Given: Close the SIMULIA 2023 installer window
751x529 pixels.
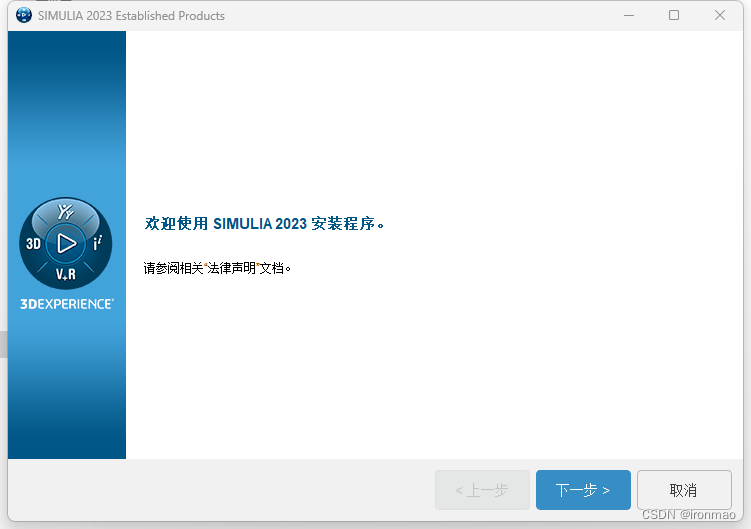Looking at the screenshot, I should [x=719, y=15].
